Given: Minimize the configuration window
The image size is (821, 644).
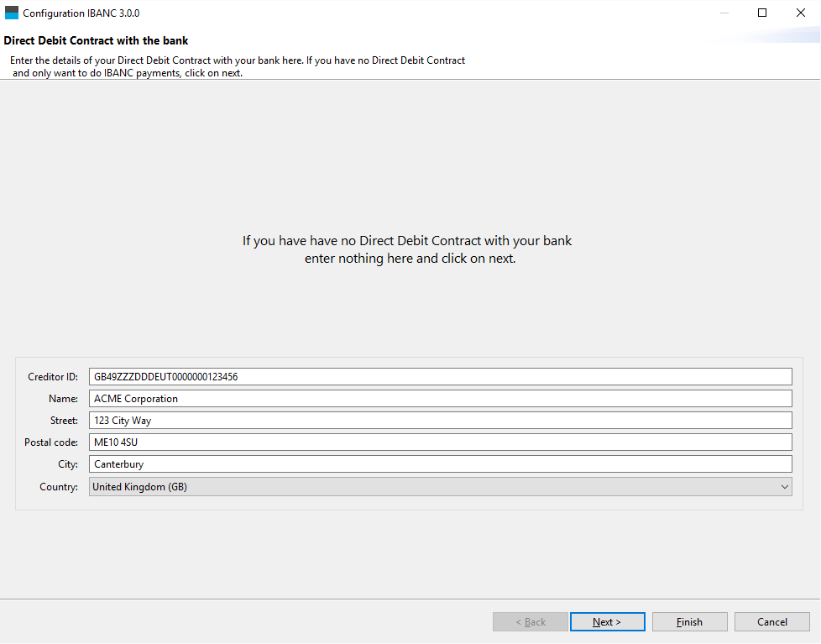Looking at the screenshot, I should (724, 13).
